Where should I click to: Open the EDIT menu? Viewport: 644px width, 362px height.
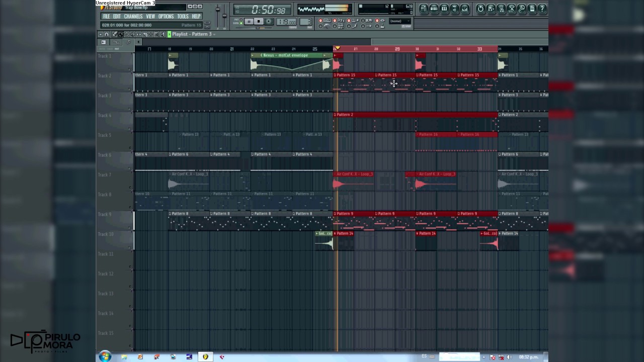pyautogui.click(x=117, y=17)
